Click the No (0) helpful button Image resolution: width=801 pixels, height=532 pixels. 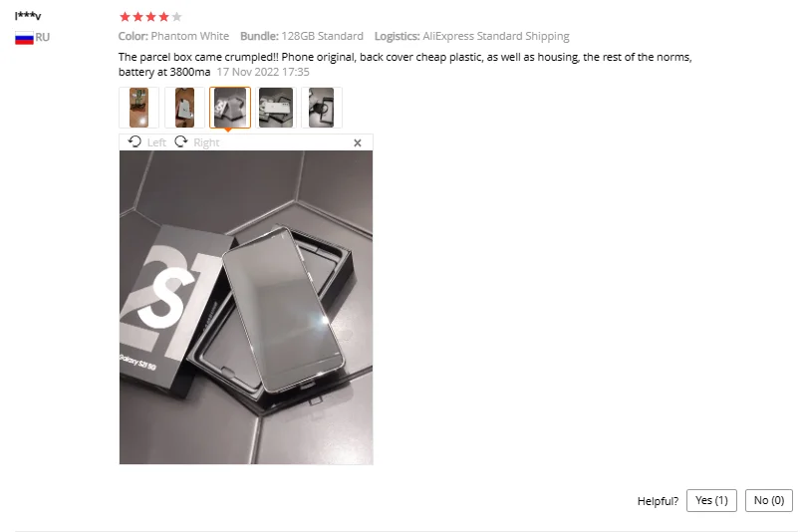point(769,500)
